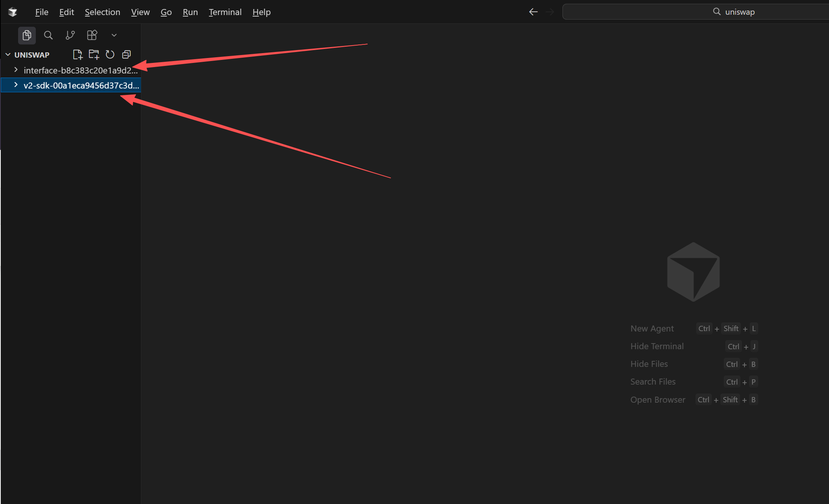
Task: Open the Selection menu
Action: (x=102, y=12)
